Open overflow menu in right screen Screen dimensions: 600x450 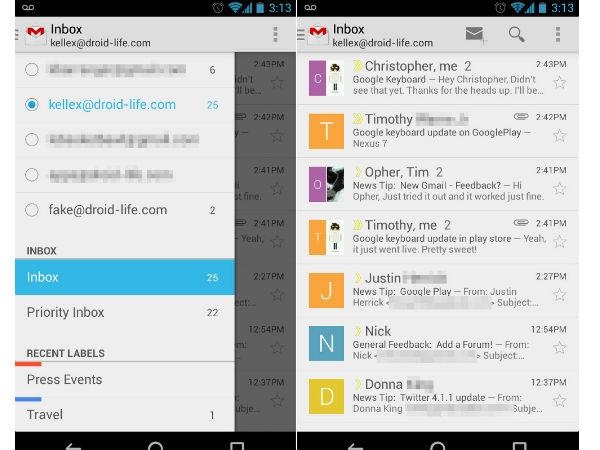point(558,34)
